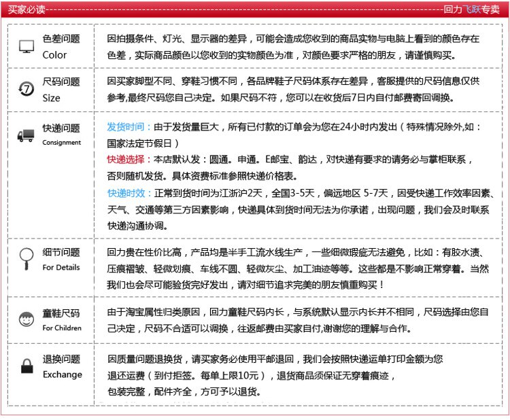Image resolution: width=510 pixels, height=420 pixels.
Task: Click the Consignment label
Action: click(61, 143)
